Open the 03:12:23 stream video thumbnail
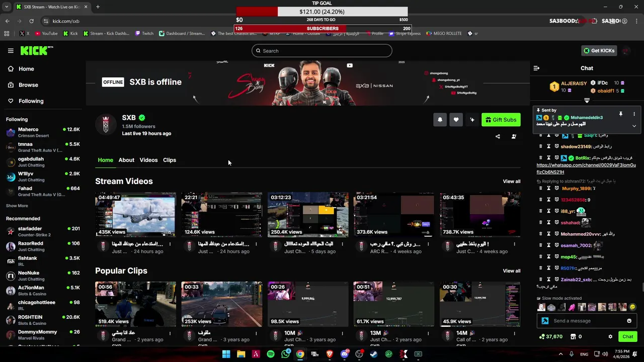This screenshot has height=362, width=644. tap(308, 215)
